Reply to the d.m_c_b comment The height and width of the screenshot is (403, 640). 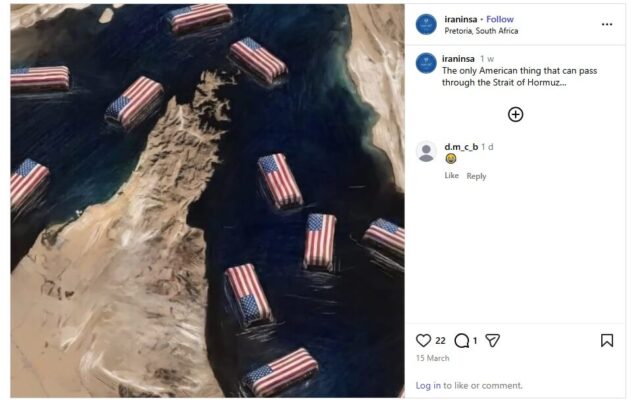point(476,176)
